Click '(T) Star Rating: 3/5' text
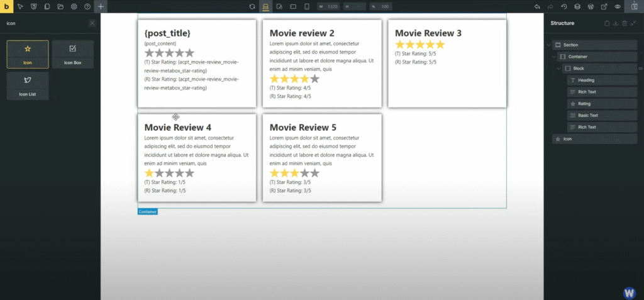Image resolution: width=644 pixels, height=300 pixels. click(x=291, y=182)
